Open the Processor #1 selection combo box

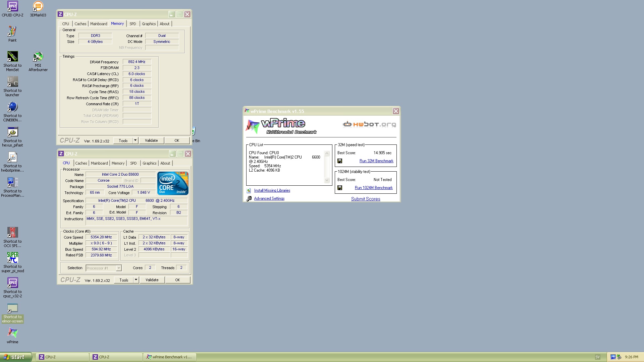pyautogui.click(x=104, y=268)
